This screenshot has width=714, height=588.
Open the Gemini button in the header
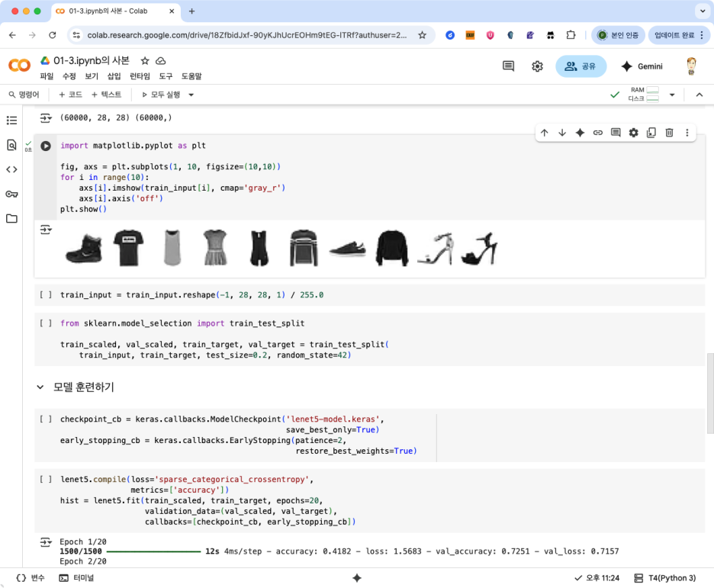(x=642, y=66)
